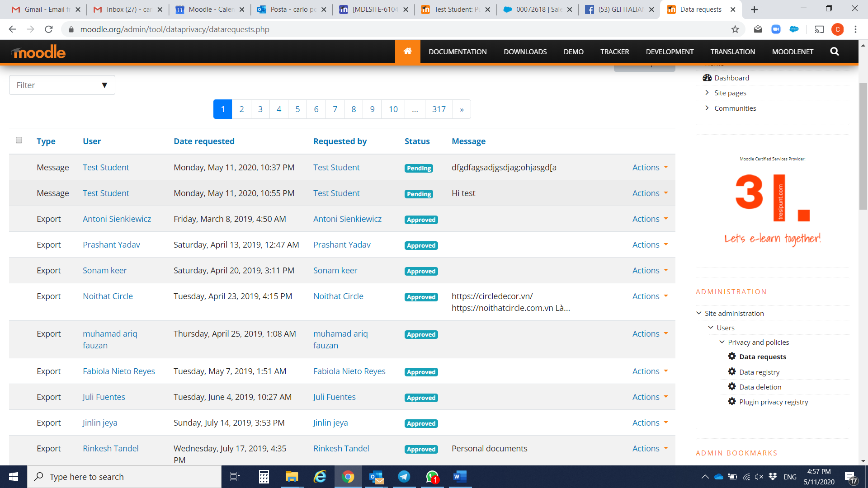Open TRANSLATION menu item

[x=732, y=52]
